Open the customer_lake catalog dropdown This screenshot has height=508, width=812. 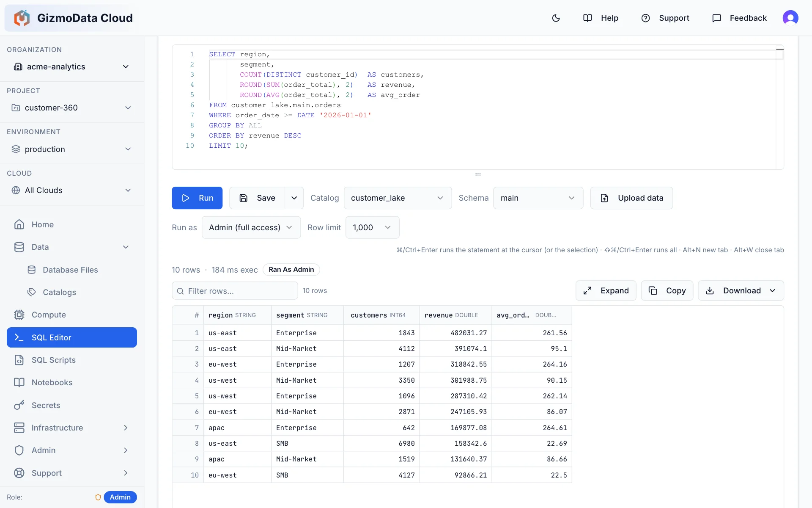coord(398,198)
